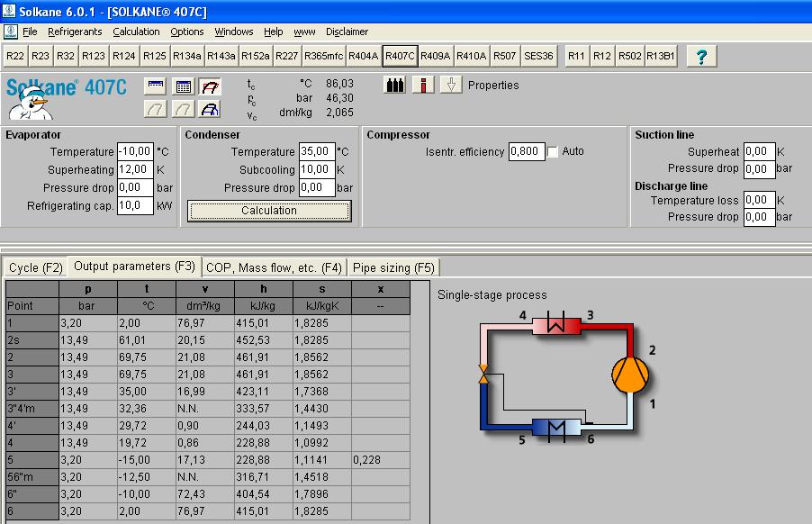Screen dimensions: 812x524
Task: Open the three gas cylinders icon
Action: [x=395, y=85]
